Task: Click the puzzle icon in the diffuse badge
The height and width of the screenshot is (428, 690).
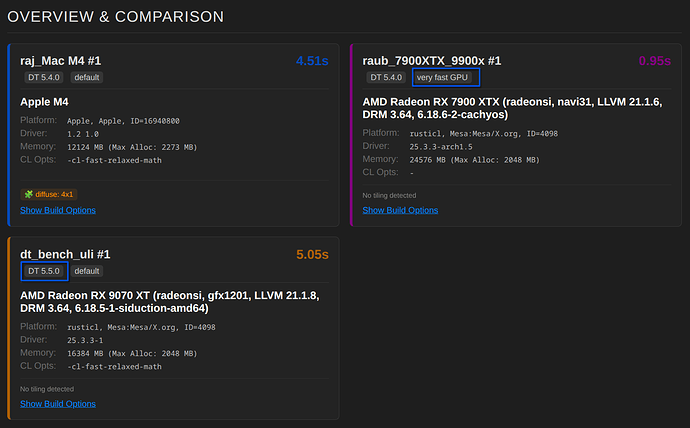Action: (29, 194)
